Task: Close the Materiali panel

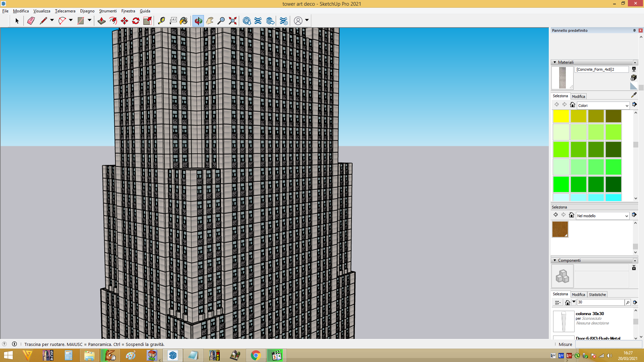Action: [x=635, y=62]
